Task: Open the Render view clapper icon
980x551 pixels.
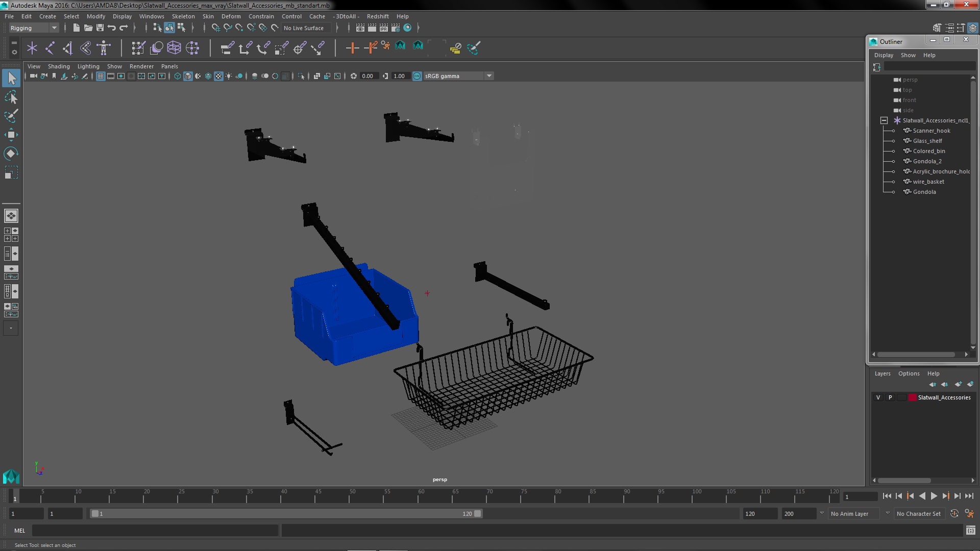Action: 360,28
